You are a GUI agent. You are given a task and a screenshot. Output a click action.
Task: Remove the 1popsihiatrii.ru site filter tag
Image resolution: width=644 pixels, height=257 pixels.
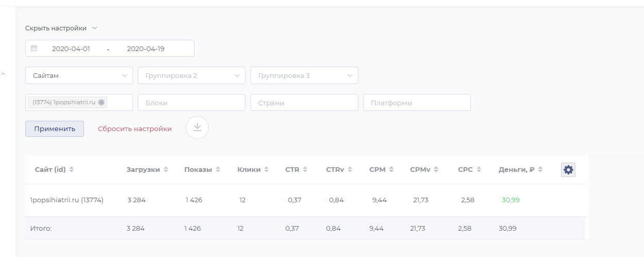point(102,102)
